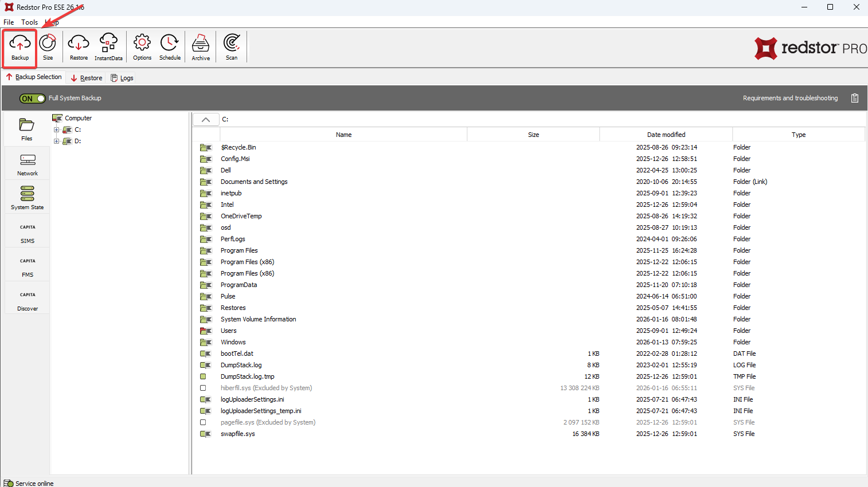This screenshot has width=868, height=487.
Task: Check the pagefile.sys checkbox
Action: pyautogui.click(x=203, y=422)
